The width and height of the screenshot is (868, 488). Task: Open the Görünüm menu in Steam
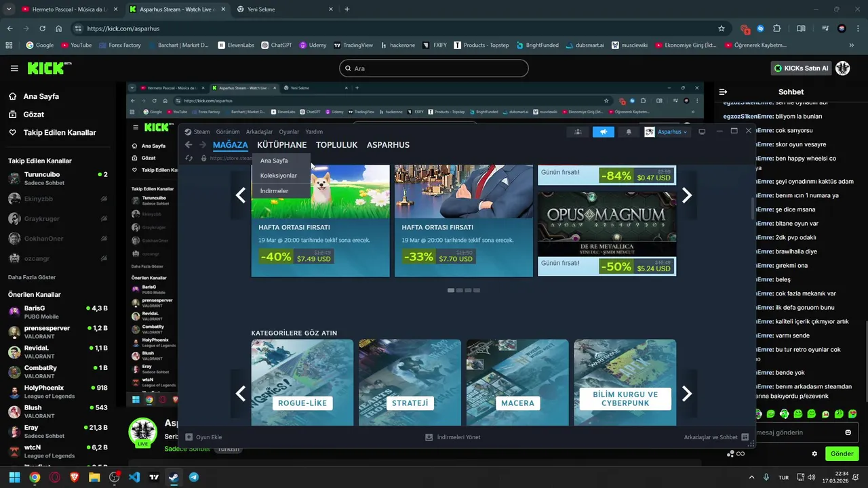[x=228, y=131]
